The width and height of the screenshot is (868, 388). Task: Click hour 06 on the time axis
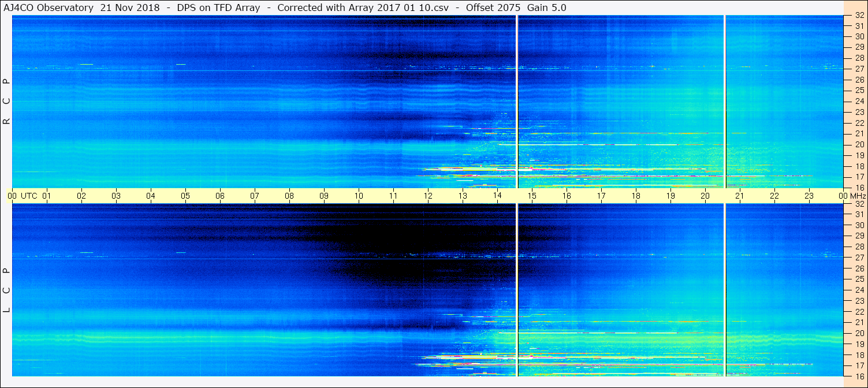220,196
